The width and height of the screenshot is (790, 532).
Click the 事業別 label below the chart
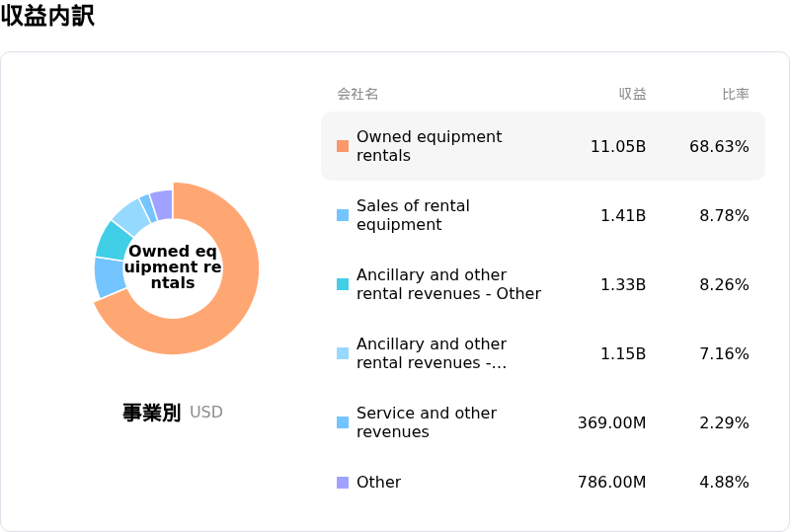tap(152, 413)
